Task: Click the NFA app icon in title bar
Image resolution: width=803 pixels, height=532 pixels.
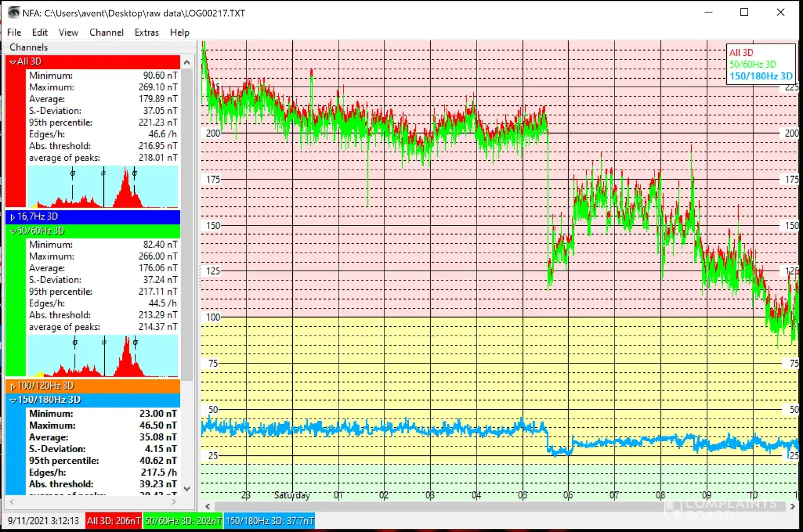Action: coord(13,13)
